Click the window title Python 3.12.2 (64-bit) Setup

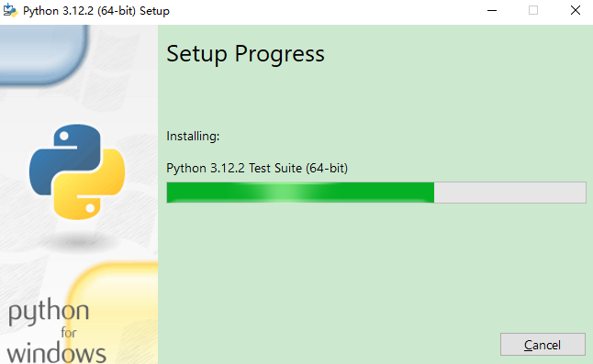tap(96, 11)
